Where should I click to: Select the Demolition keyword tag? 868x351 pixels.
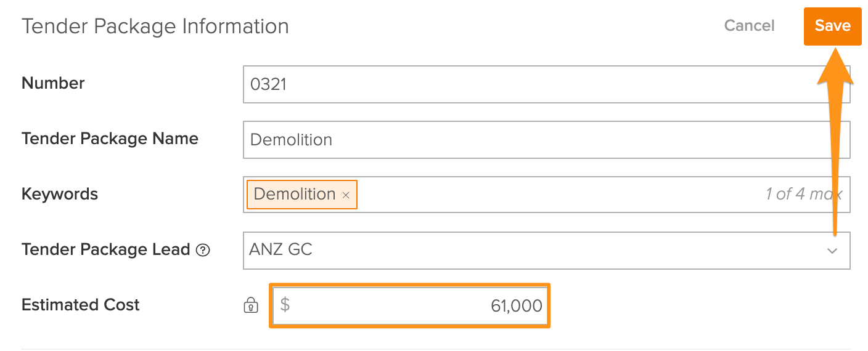pyautogui.click(x=295, y=195)
